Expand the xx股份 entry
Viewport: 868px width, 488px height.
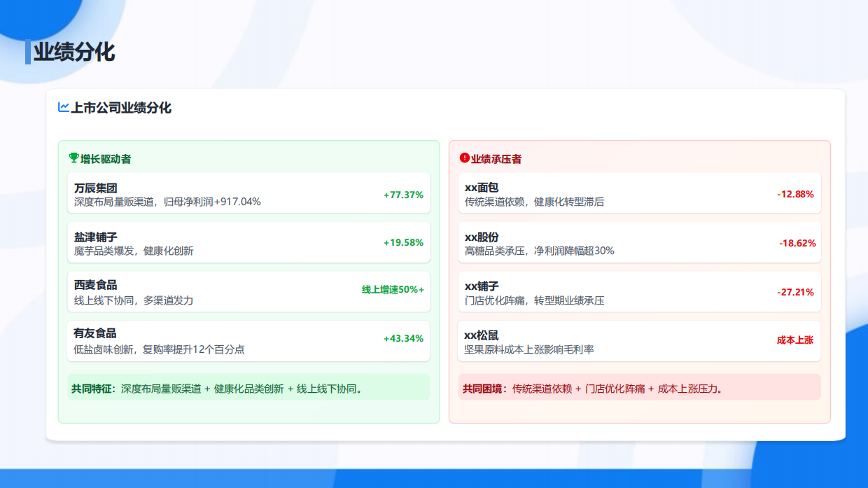coord(638,243)
